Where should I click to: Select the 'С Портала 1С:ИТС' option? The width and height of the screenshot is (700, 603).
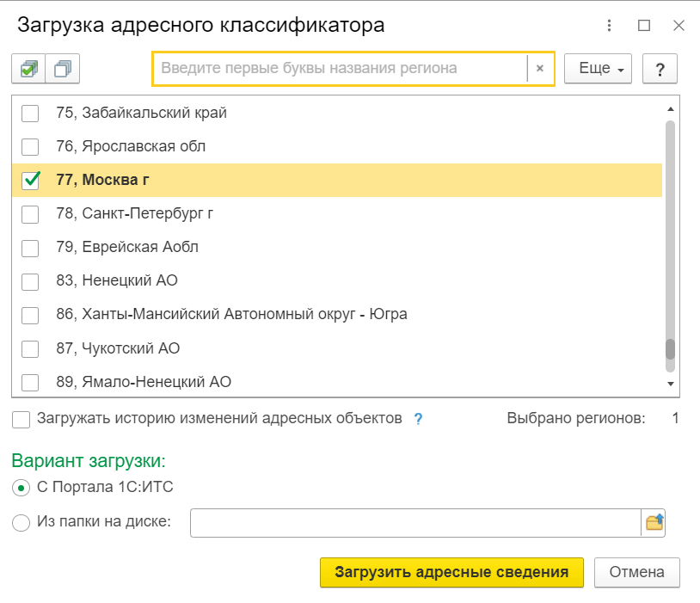tap(21, 488)
